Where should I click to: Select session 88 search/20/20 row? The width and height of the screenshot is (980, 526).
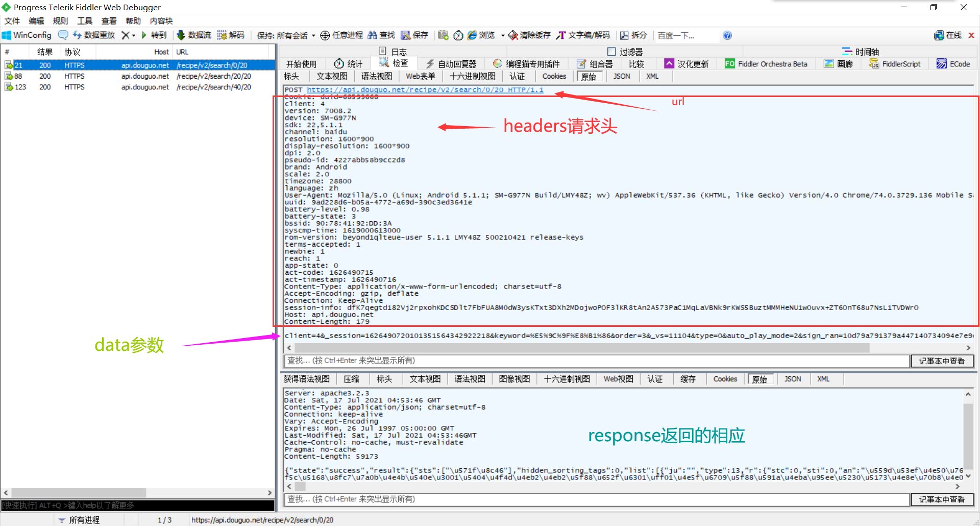point(138,76)
